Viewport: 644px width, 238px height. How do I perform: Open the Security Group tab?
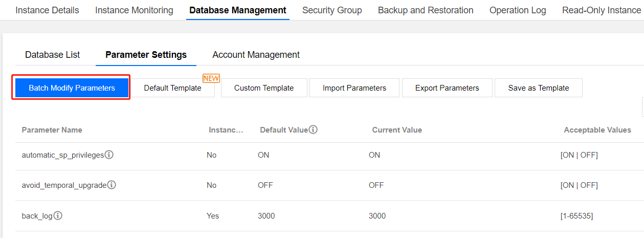pyautogui.click(x=332, y=10)
